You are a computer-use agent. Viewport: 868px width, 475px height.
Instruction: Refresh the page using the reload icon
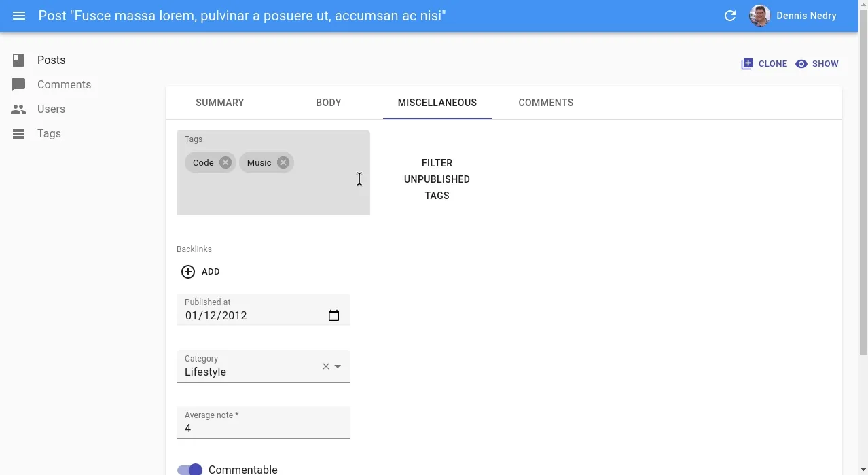(730, 15)
